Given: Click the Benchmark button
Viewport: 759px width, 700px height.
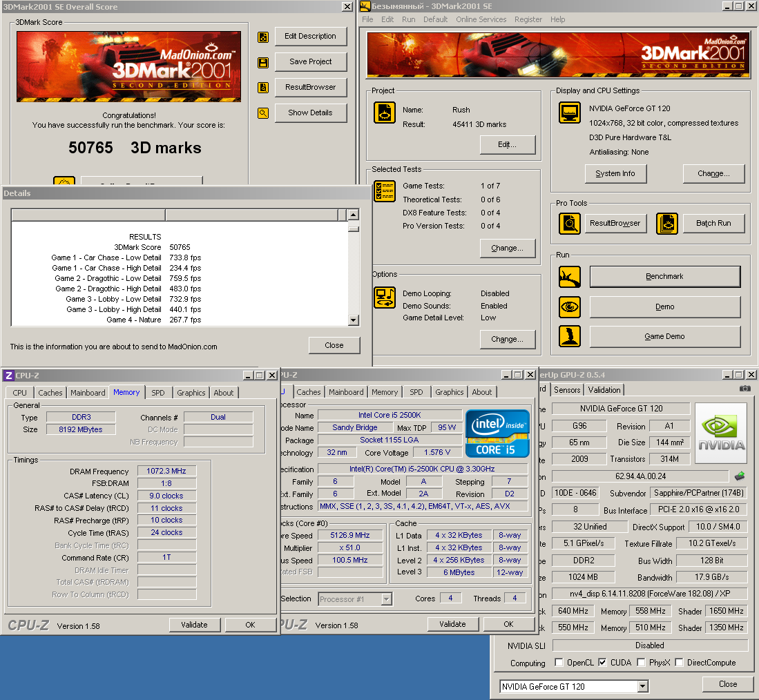Looking at the screenshot, I should pyautogui.click(x=664, y=276).
